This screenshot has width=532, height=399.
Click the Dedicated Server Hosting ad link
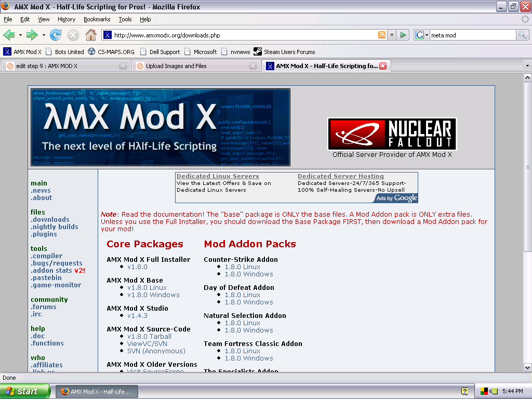(x=341, y=176)
